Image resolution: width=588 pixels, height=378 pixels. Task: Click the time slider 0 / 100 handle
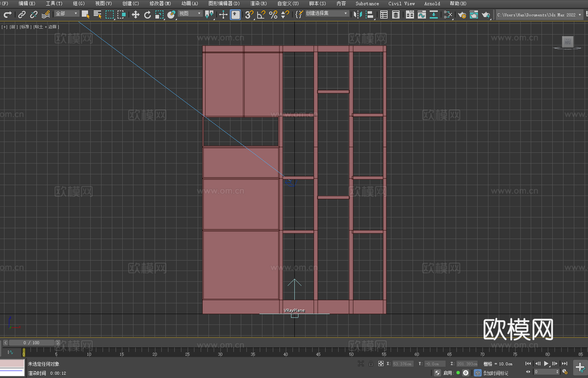tap(32, 343)
